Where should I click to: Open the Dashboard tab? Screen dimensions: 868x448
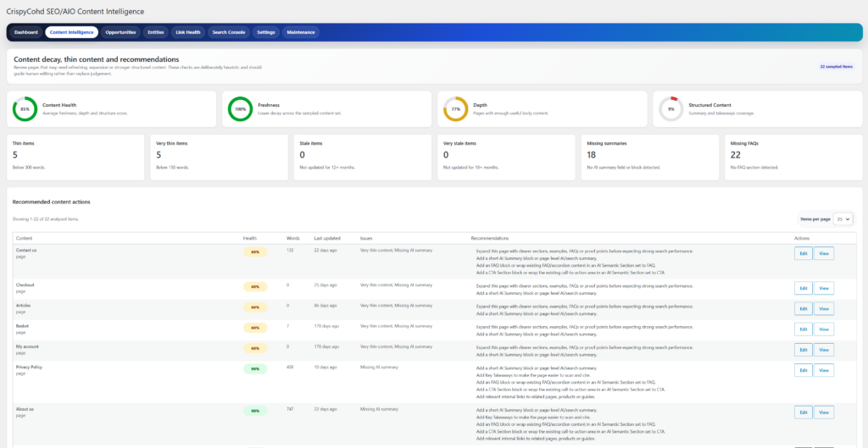[26, 33]
